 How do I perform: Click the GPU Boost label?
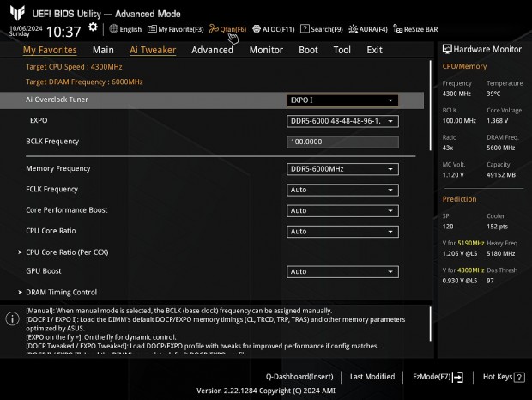pyautogui.click(x=44, y=270)
